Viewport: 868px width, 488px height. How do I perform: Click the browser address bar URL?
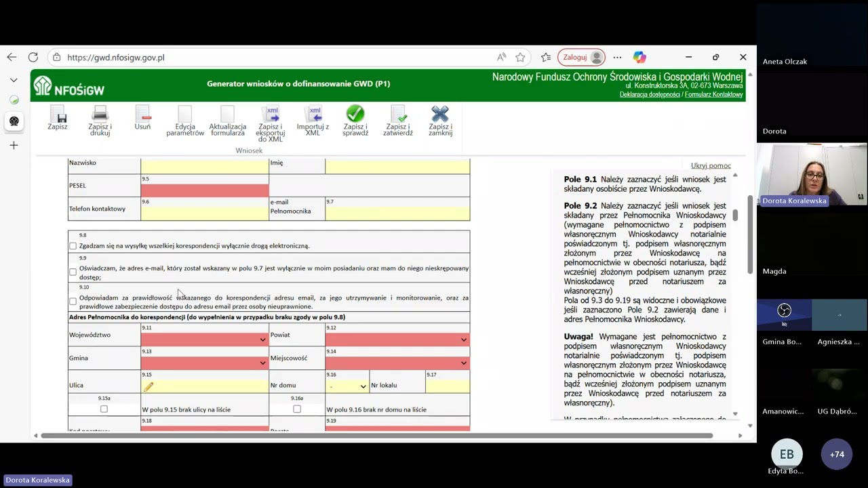[116, 58]
